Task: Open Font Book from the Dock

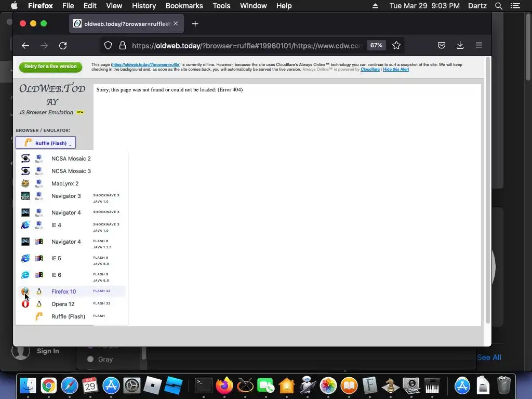Action: click(x=370, y=385)
